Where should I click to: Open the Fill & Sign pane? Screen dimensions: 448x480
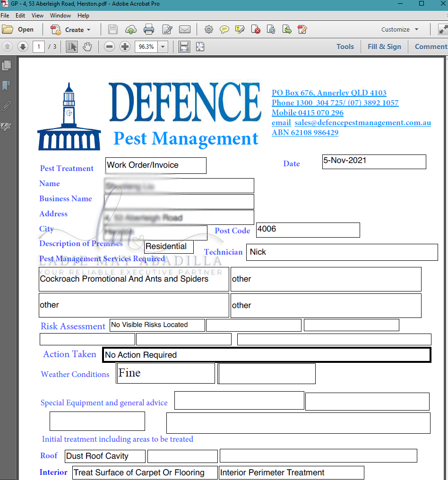384,46
